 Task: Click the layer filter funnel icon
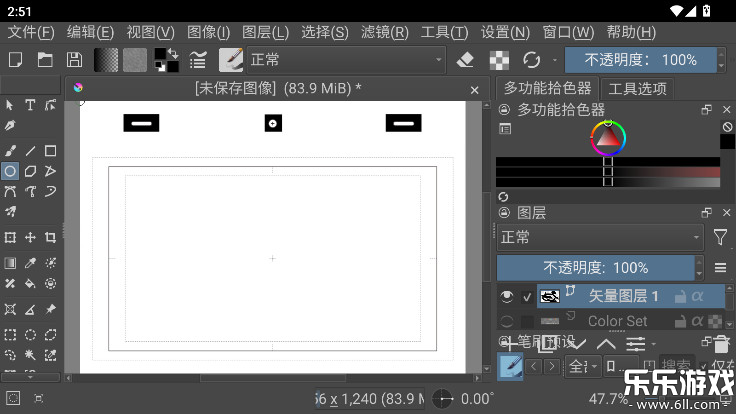(x=720, y=237)
